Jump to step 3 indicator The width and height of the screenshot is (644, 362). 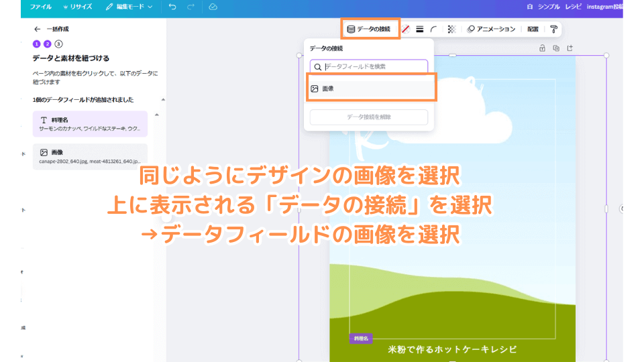(59, 44)
